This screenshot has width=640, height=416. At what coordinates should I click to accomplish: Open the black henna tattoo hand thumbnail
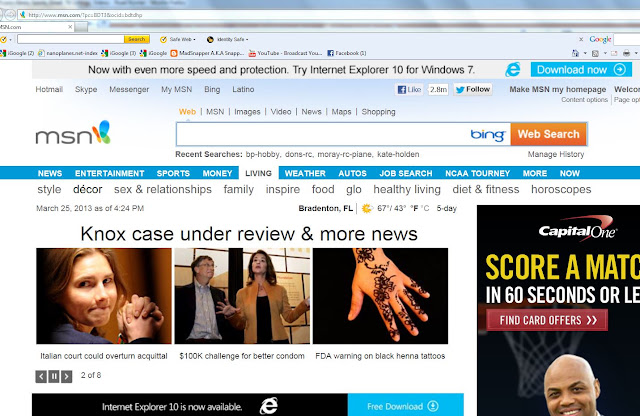point(380,296)
